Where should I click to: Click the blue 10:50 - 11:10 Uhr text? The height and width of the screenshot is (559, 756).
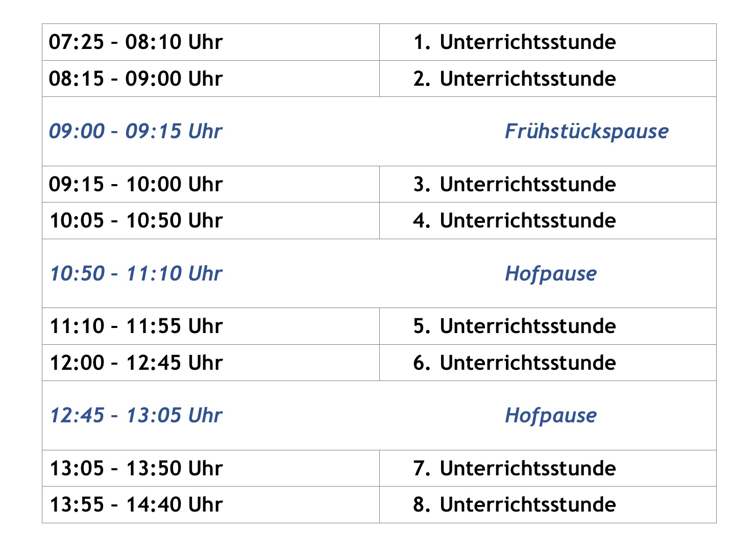tap(136, 273)
